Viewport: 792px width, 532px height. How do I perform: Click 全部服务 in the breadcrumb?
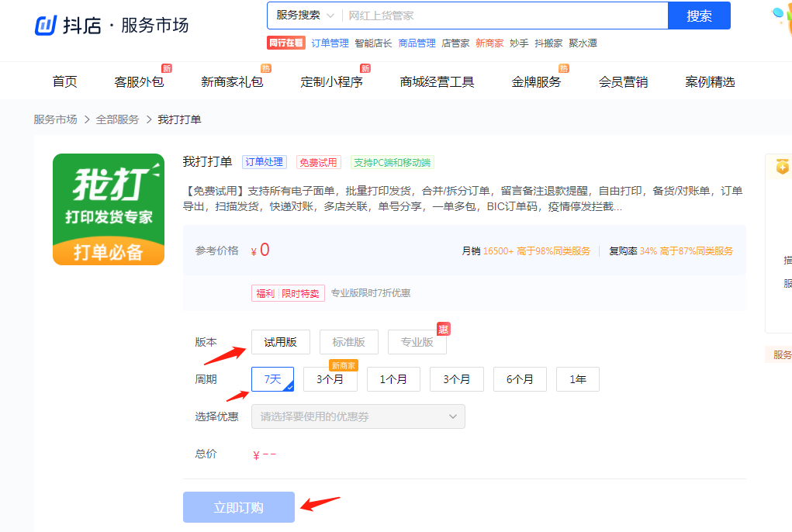117,119
